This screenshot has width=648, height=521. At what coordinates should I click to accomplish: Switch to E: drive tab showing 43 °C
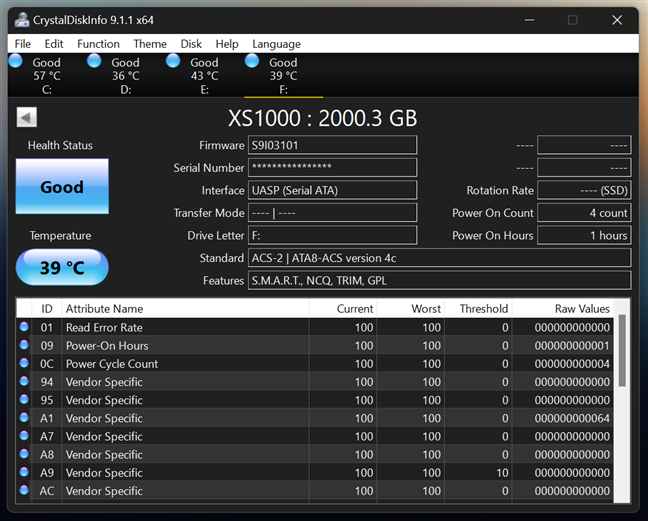(x=205, y=76)
